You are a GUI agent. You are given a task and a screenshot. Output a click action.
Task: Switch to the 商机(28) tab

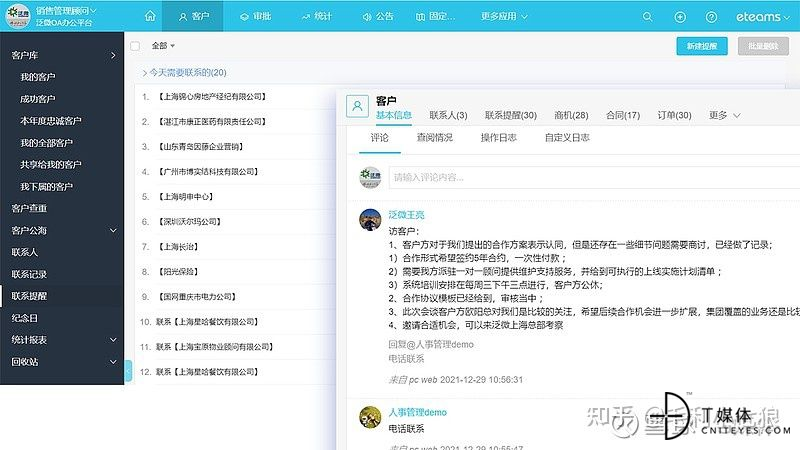point(571,115)
